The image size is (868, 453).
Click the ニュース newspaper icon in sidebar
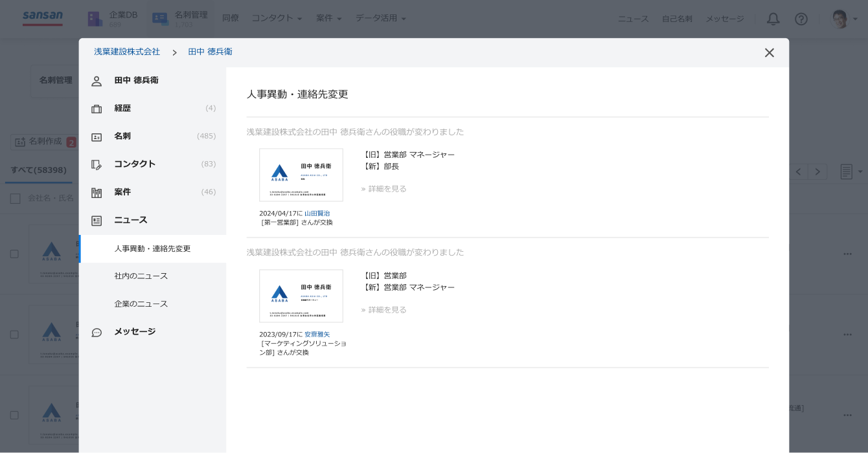pos(97,221)
